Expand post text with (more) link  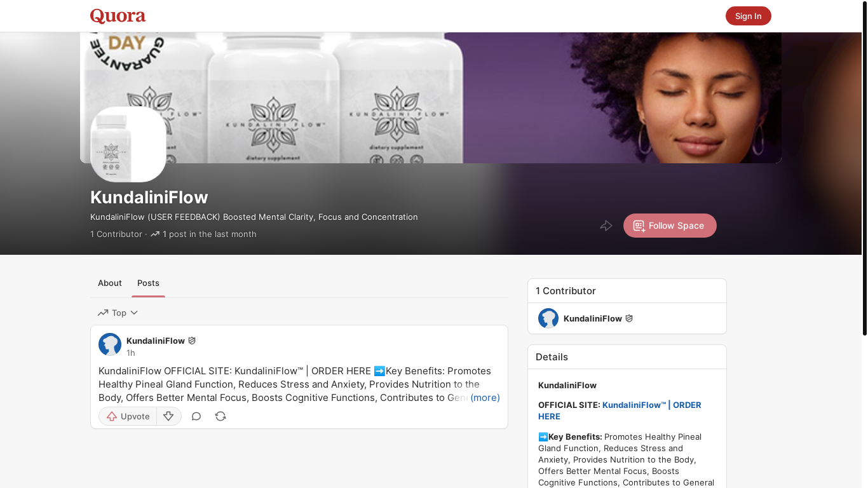485,398
